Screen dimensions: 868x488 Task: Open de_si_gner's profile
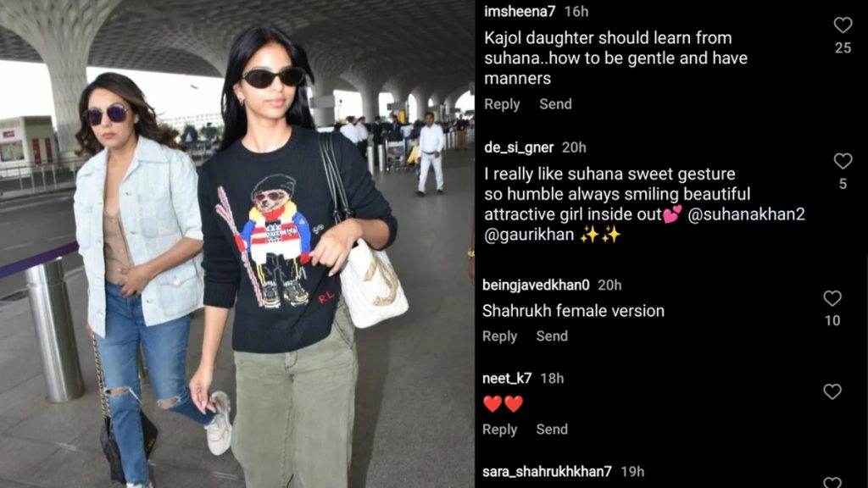pyautogui.click(x=519, y=147)
